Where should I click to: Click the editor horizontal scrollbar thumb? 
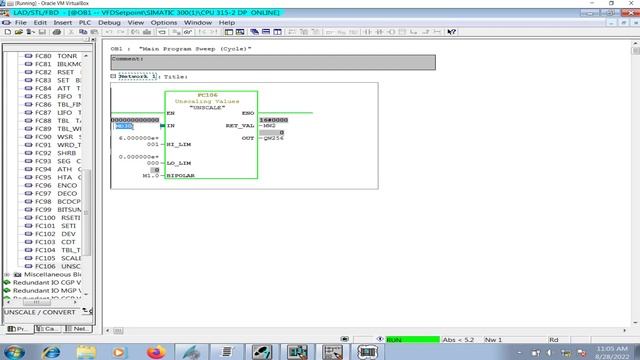118,331
